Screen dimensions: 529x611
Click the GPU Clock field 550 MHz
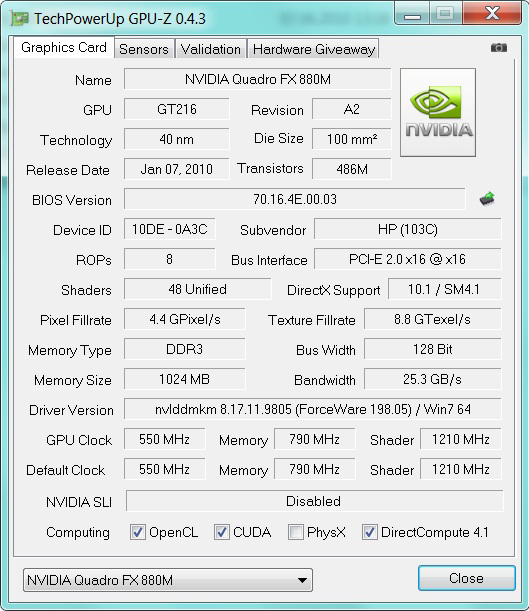164,439
